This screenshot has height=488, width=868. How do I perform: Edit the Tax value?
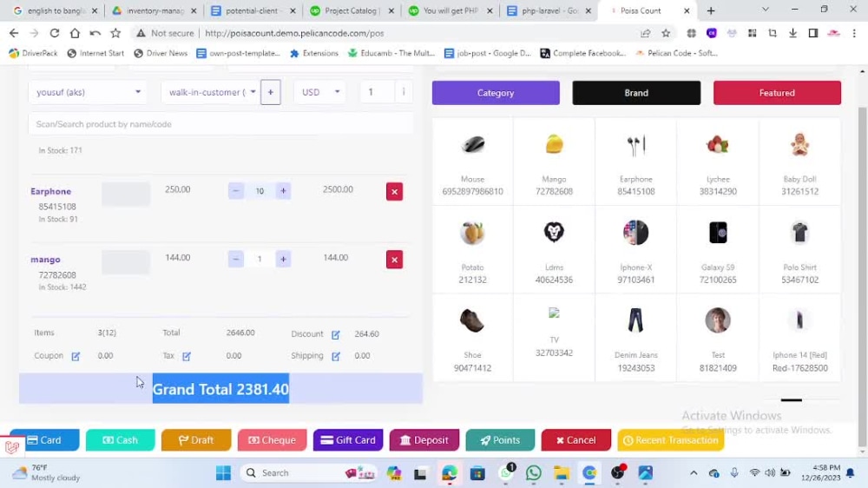click(187, 356)
